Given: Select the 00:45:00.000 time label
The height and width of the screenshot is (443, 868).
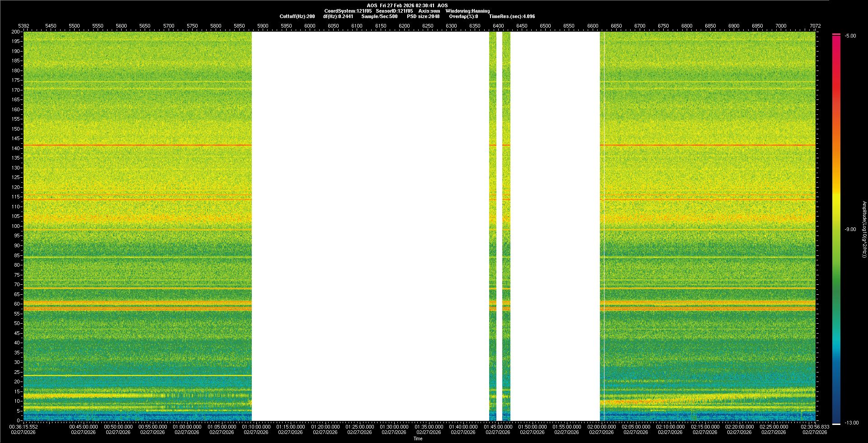Looking at the screenshot, I should (84, 427).
